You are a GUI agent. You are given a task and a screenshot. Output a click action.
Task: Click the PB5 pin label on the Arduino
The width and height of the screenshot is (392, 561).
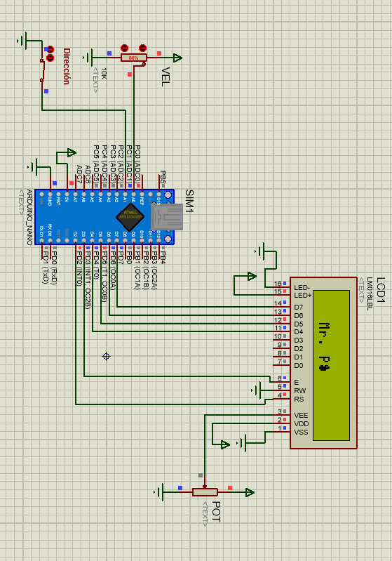click(163, 178)
